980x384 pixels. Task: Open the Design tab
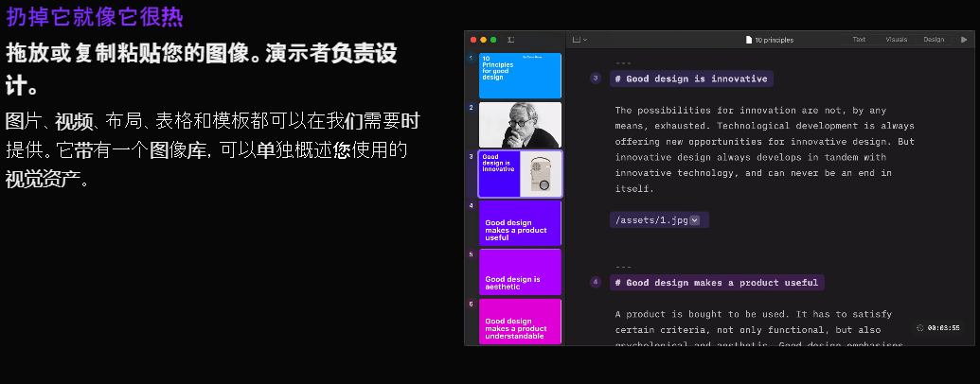[934, 40]
